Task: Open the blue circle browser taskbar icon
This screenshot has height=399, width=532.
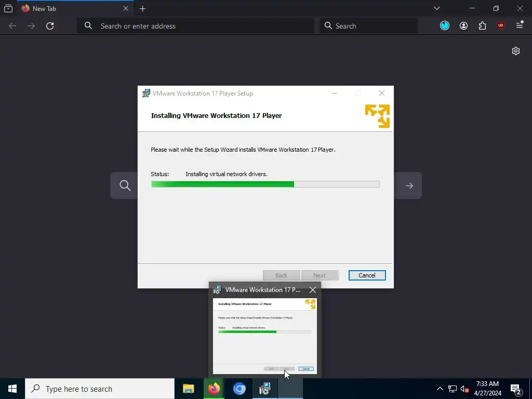Action: [239, 389]
